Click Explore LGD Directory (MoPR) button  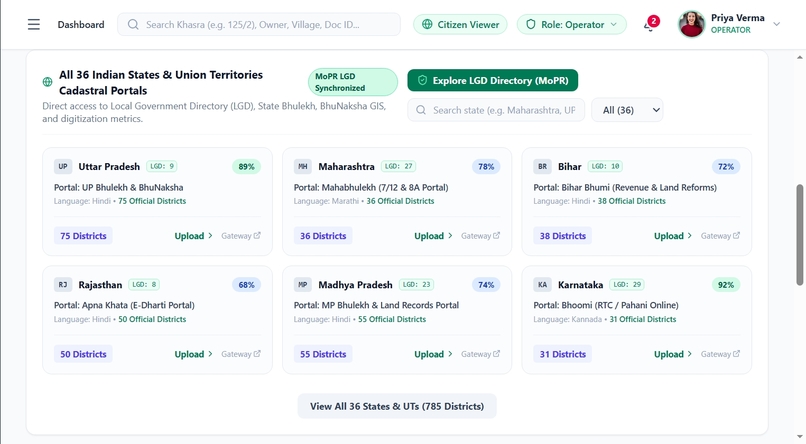tap(492, 81)
